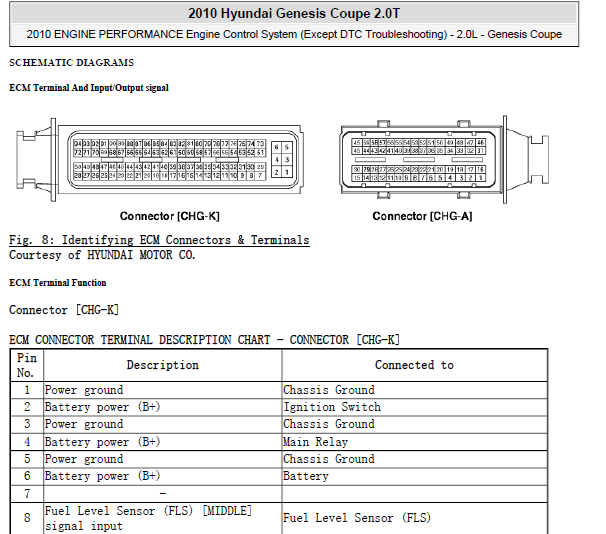Viewport: 606px width, 534px height.
Task: Click pin number 1 cell
Action: click(27, 390)
